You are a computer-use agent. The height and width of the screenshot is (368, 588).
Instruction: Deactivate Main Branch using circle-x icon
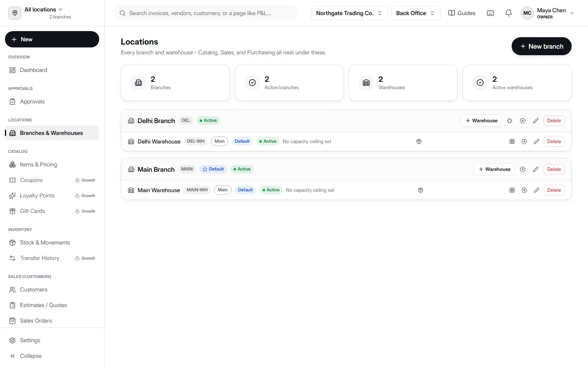523,169
